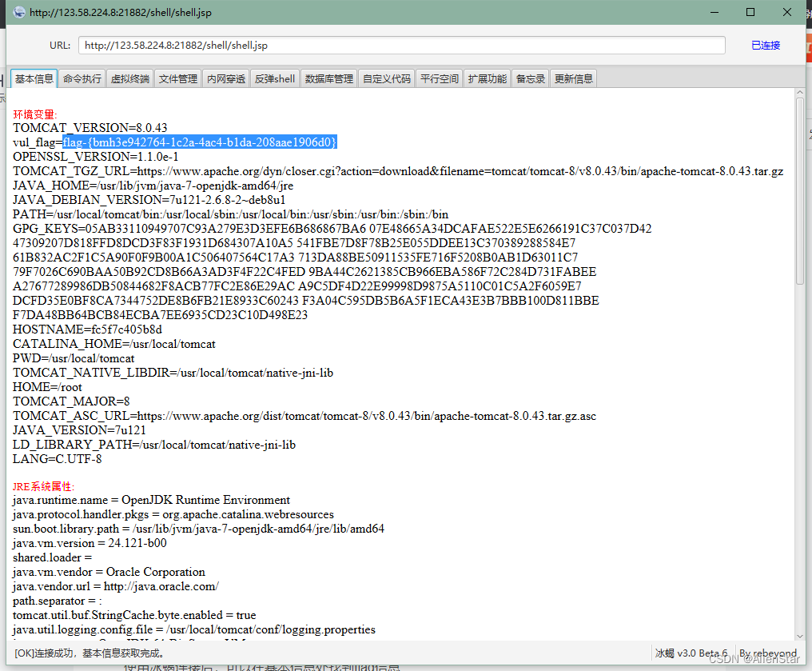Click the JRE系统属性 red heading
Viewport: 812px width, 671px height.
(x=44, y=486)
